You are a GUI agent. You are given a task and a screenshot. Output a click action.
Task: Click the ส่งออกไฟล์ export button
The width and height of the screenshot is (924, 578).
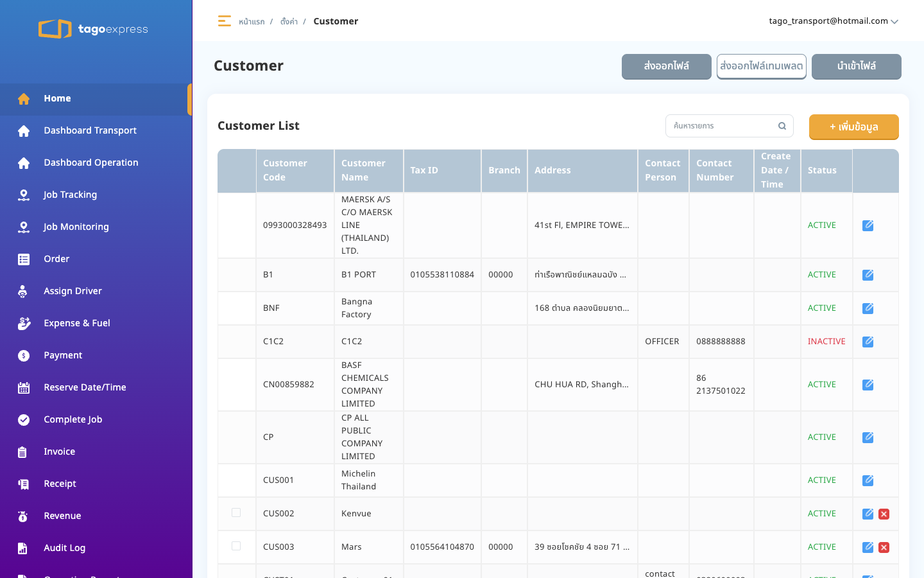667,66
